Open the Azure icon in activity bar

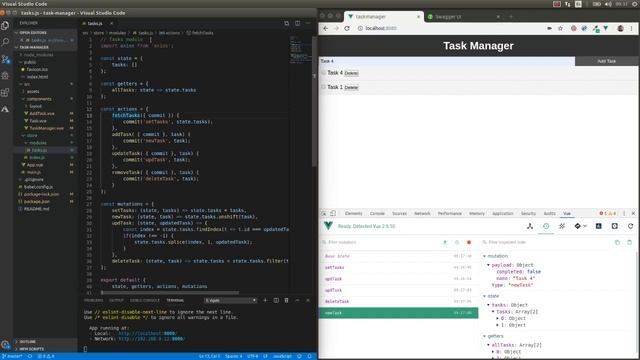coord(5,109)
